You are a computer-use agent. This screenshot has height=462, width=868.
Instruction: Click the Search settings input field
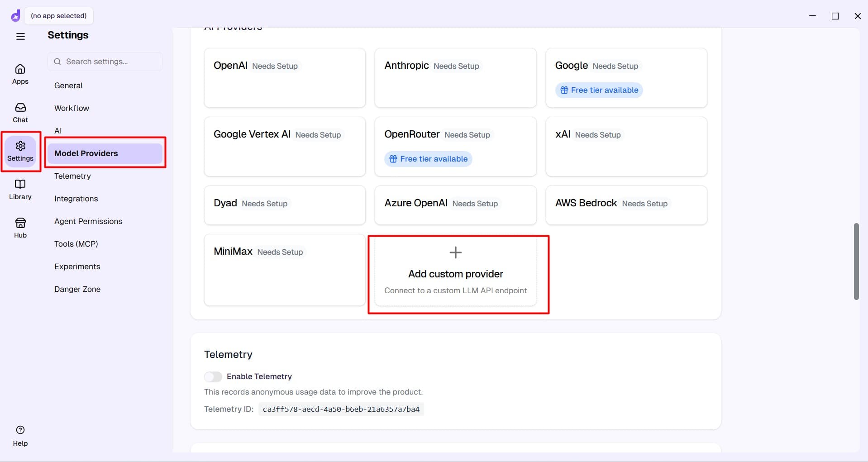coord(105,62)
